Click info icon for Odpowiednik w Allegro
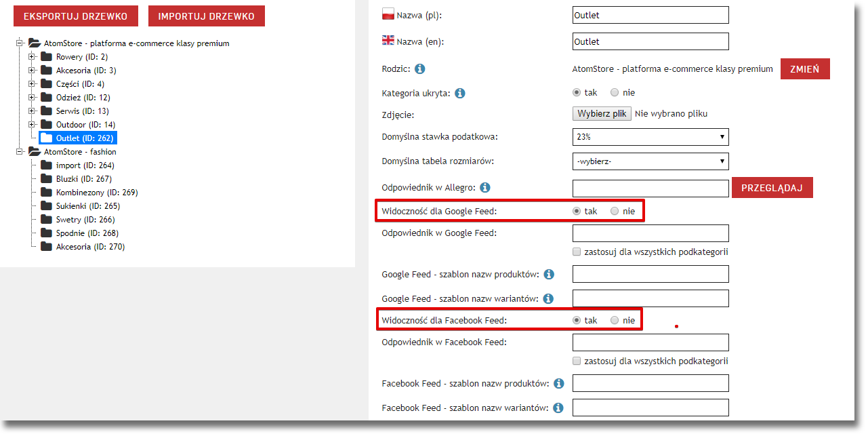Viewport: 868px width, 434px height. [484, 188]
